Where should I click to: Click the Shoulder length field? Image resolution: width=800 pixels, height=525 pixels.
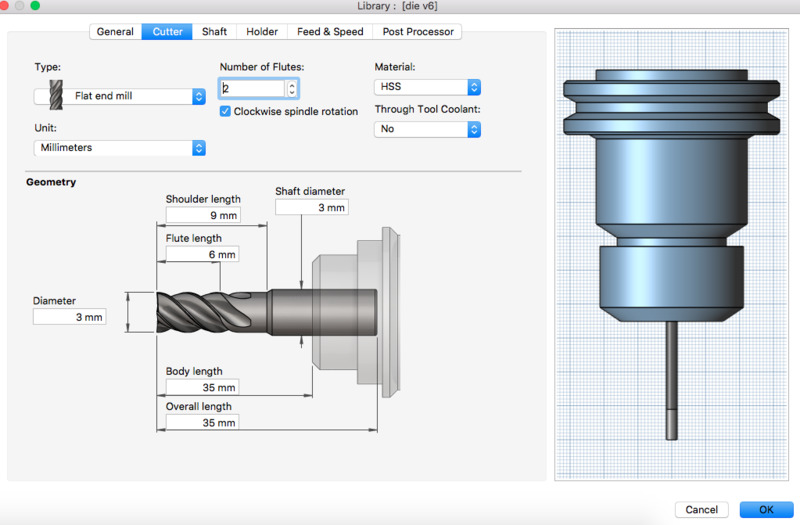(203, 215)
